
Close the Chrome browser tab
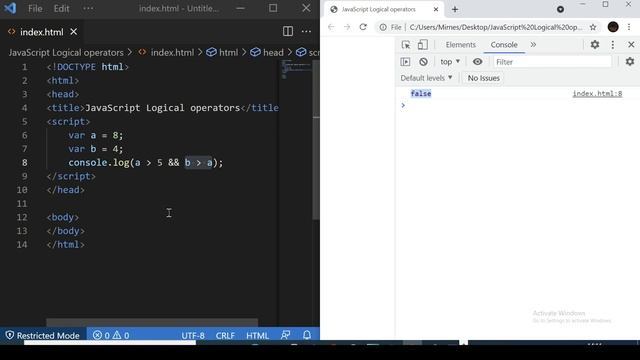[x=436, y=9]
